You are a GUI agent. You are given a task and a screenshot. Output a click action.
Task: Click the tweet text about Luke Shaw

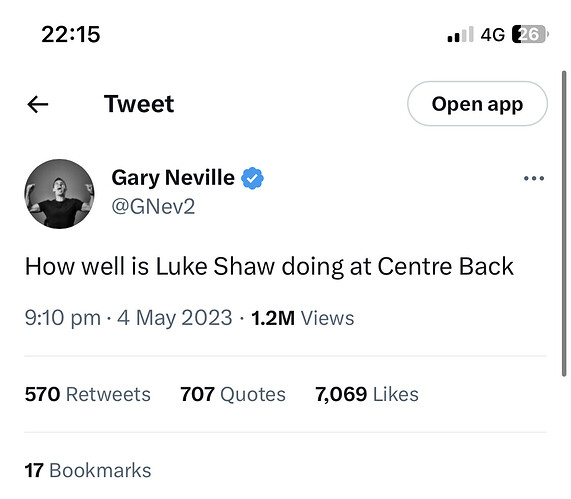click(269, 266)
